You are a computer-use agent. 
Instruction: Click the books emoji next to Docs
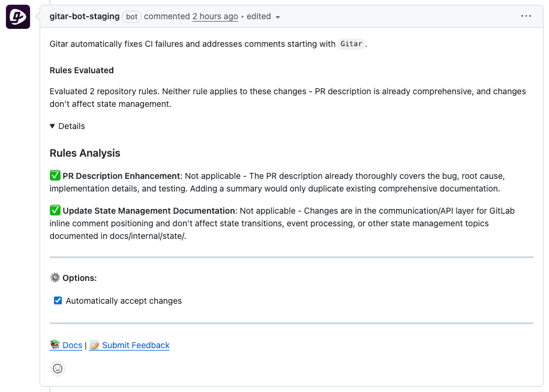click(x=55, y=345)
